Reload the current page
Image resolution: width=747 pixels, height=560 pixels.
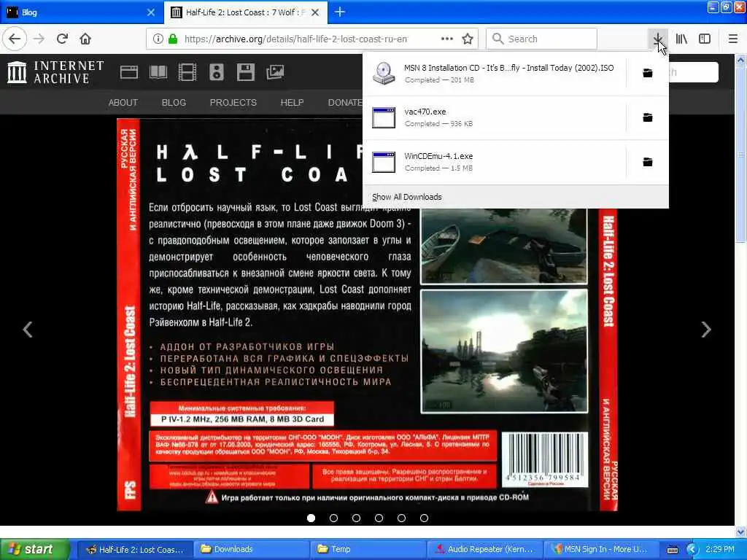coord(63,39)
